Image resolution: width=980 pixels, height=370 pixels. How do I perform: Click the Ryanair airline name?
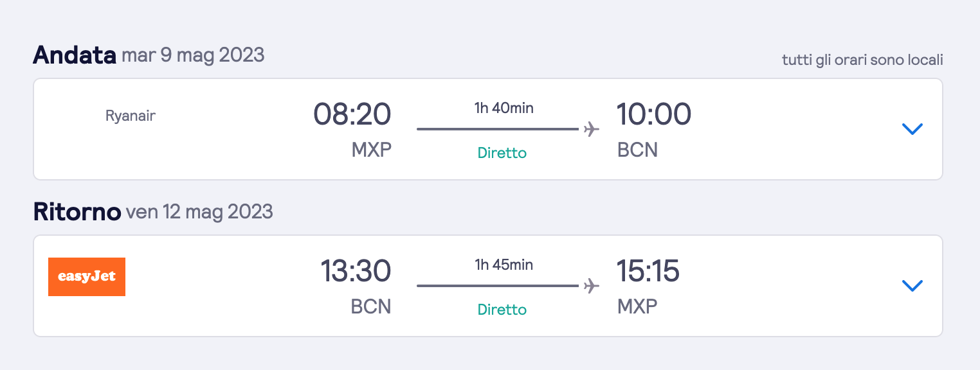pyautogui.click(x=131, y=116)
